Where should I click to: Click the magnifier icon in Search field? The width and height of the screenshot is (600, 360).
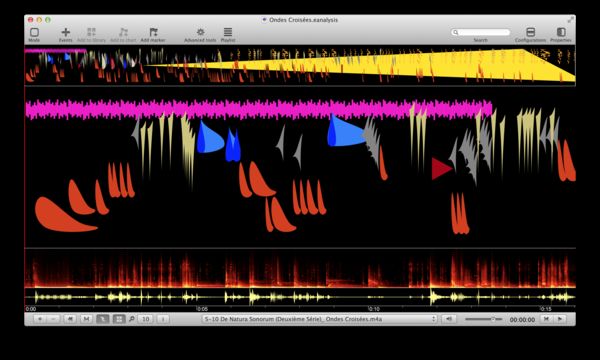coord(455,33)
